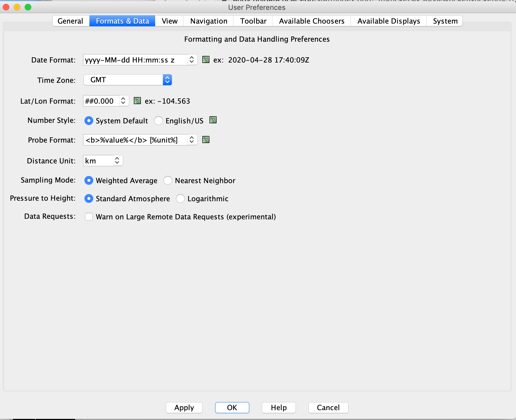Open help icon next to Date Format
Viewport: 516px width, 420px height.
tap(206, 60)
